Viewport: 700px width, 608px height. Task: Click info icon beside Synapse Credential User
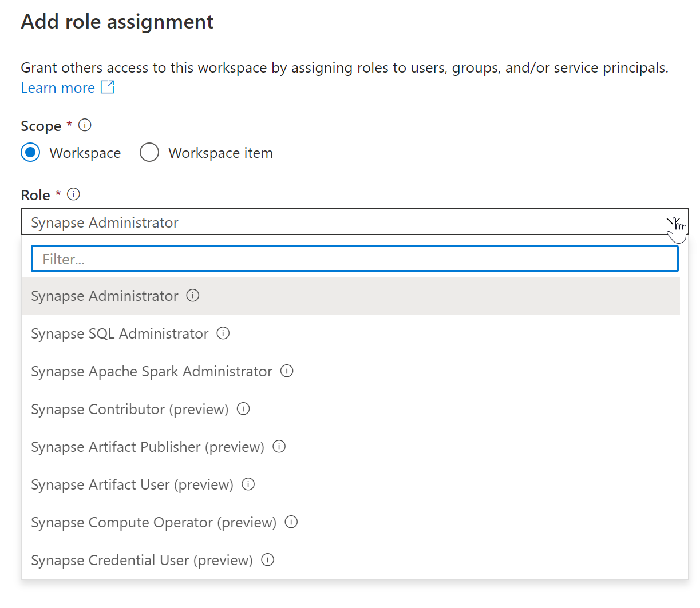[x=267, y=560]
